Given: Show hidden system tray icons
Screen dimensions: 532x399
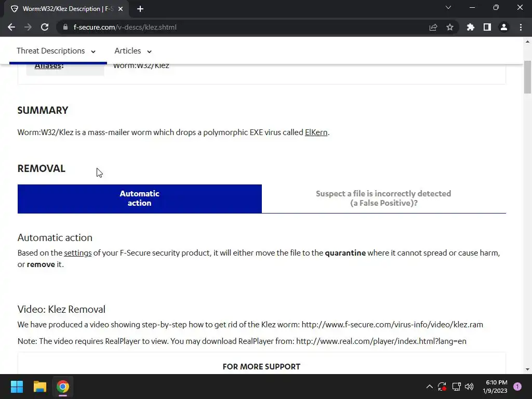Looking at the screenshot, I should coord(430,387).
